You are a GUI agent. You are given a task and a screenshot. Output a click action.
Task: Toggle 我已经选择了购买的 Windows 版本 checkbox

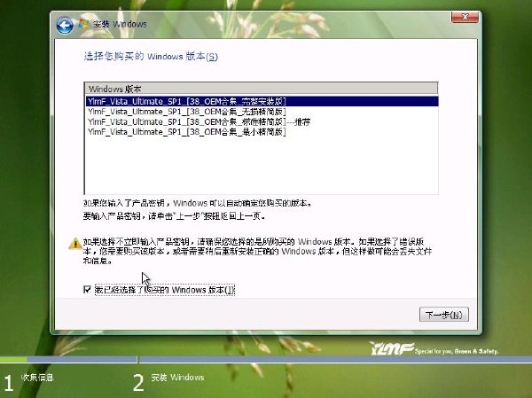pyautogui.click(x=87, y=290)
